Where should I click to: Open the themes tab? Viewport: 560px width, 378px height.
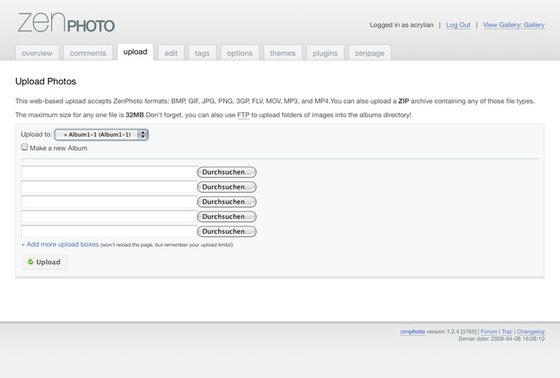point(282,53)
